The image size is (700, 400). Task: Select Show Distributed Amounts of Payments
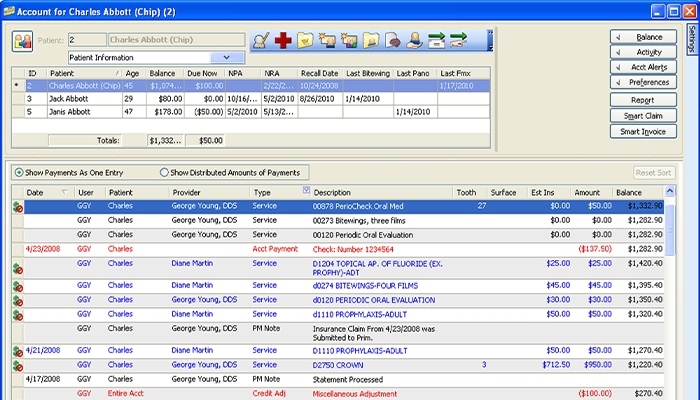click(165, 172)
